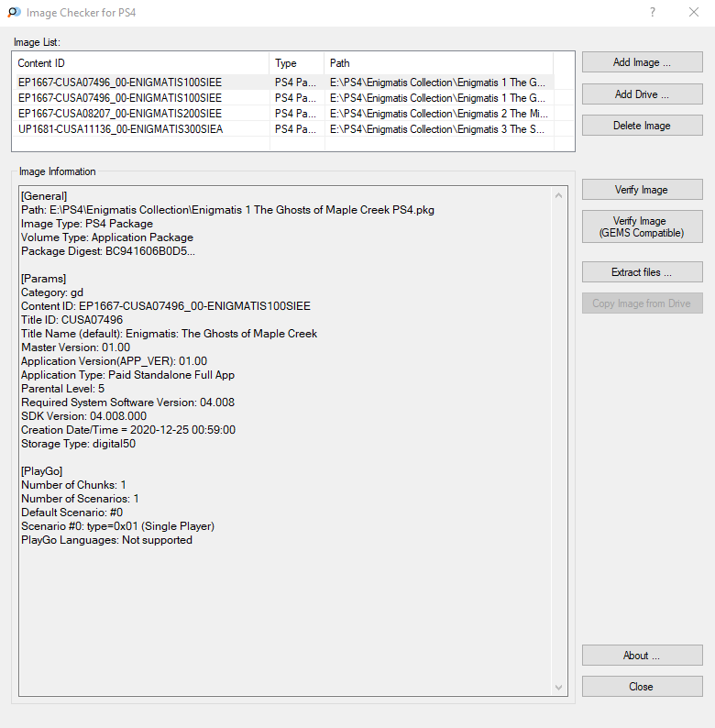Image resolution: width=715 pixels, height=728 pixels.
Task: Sort by the Path column header
Action: point(439,63)
